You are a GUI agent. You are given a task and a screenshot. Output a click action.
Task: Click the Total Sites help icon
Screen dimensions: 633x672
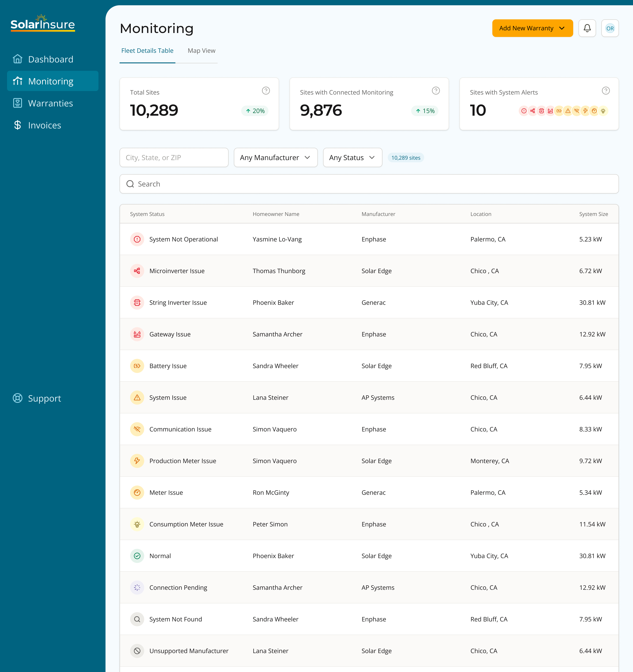pyautogui.click(x=266, y=91)
